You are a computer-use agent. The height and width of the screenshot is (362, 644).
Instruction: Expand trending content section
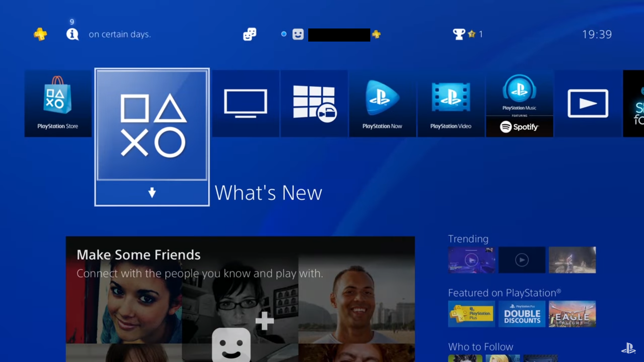pyautogui.click(x=468, y=238)
